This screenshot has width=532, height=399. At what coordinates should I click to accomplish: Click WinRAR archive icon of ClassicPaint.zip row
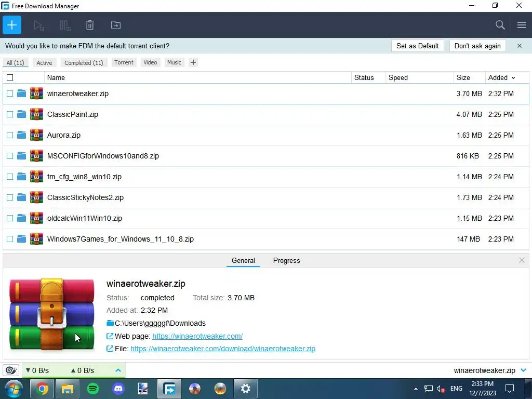click(37, 114)
